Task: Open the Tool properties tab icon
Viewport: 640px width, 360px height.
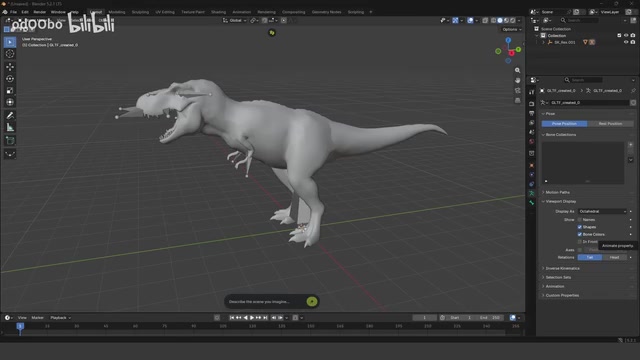Action: pyautogui.click(x=531, y=92)
